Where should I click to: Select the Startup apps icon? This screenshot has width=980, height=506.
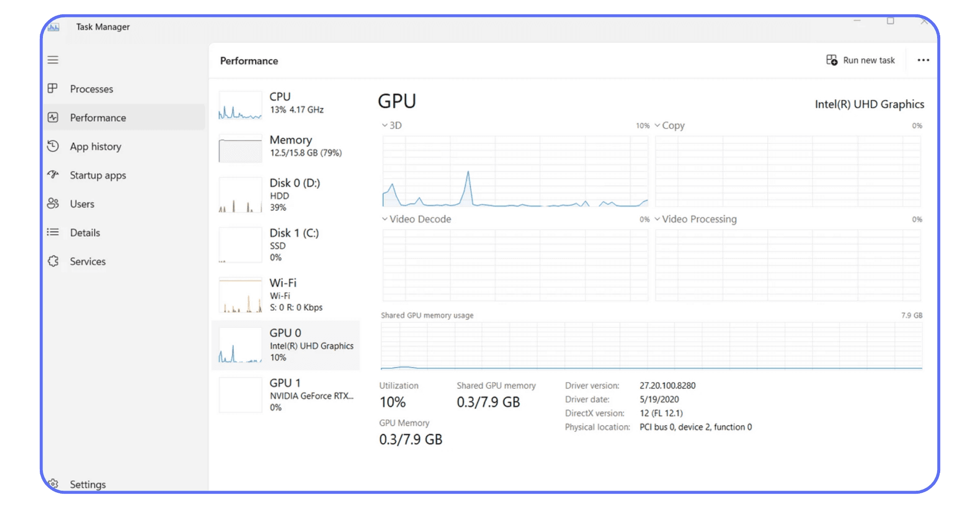coord(53,175)
